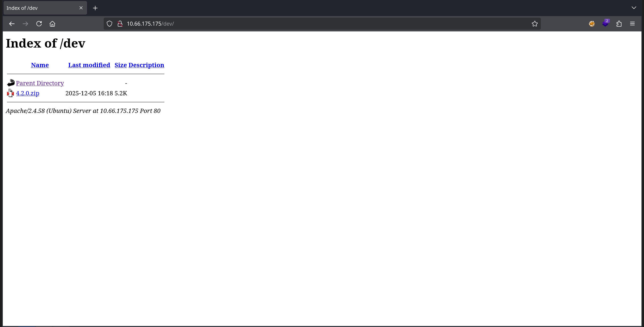This screenshot has width=644, height=327.
Task: Reload the current page
Action: (x=39, y=24)
